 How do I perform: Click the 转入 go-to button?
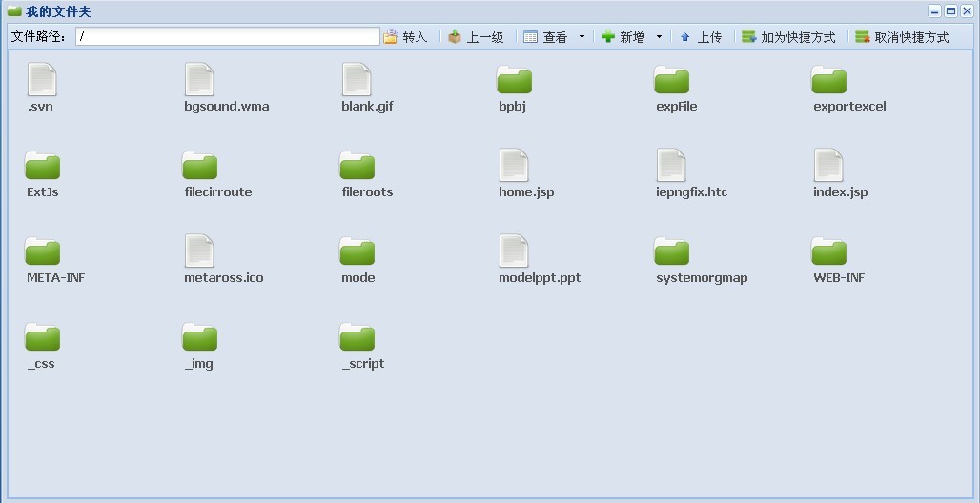pos(406,37)
